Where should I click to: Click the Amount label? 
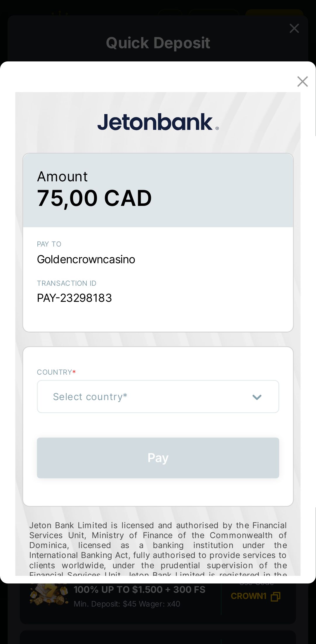[x=62, y=177]
